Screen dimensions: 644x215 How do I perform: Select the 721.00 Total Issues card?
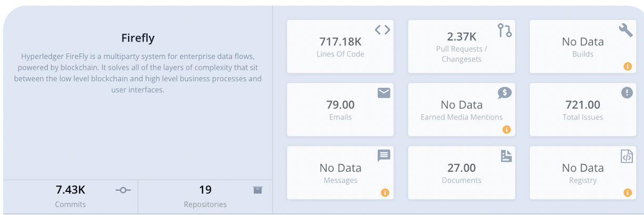coord(583,110)
